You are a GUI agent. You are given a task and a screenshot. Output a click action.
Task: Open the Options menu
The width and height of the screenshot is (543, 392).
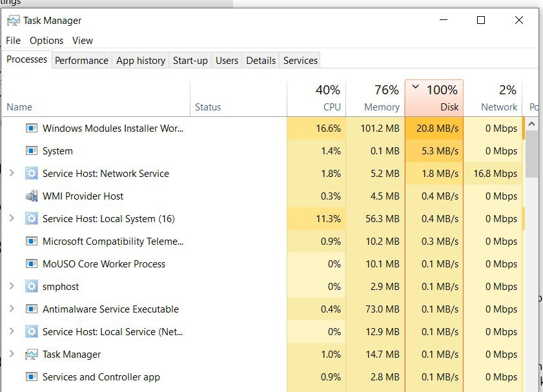(x=46, y=41)
